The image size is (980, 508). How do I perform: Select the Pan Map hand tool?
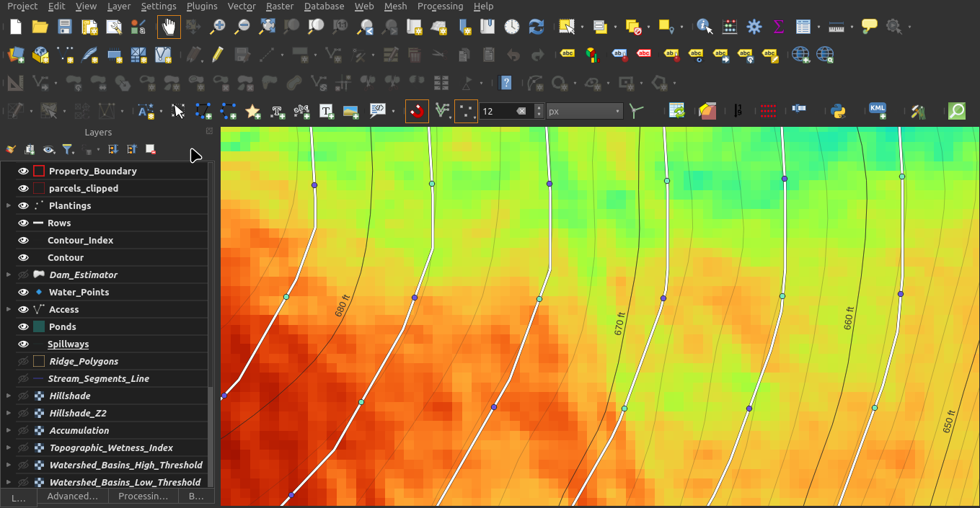tap(169, 27)
